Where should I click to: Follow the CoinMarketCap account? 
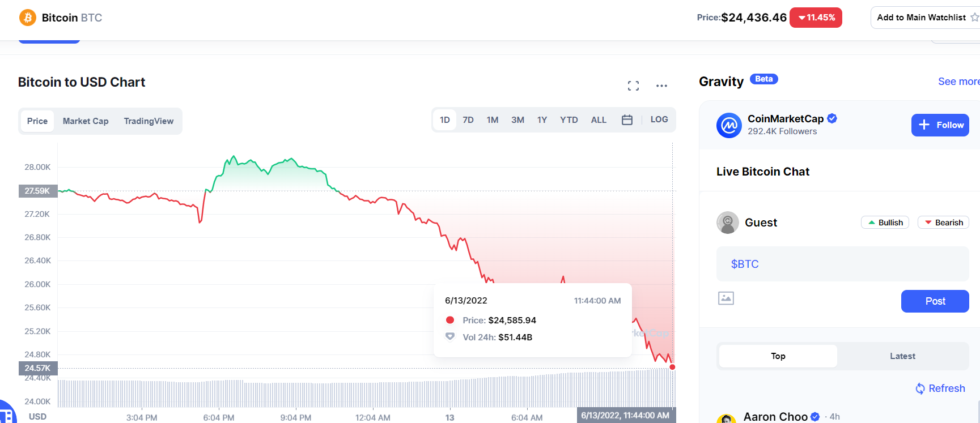[940, 125]
